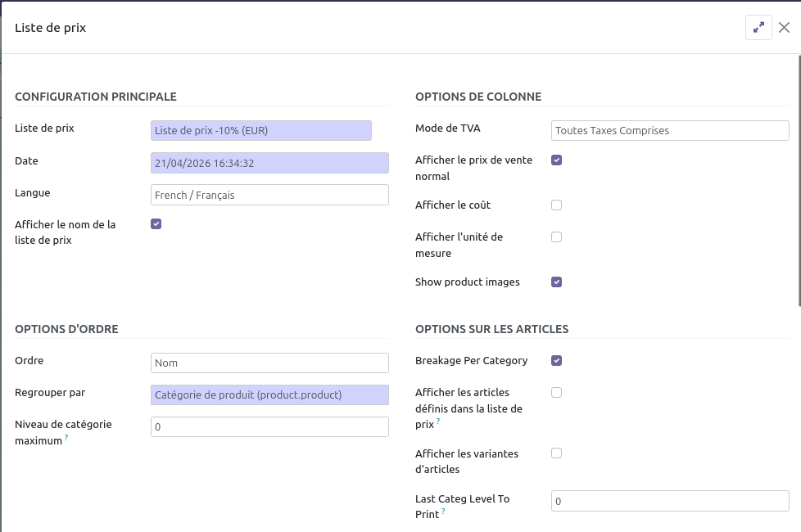Open the Mode de TVA dropdown
The image size is (801, 532).
669,131
